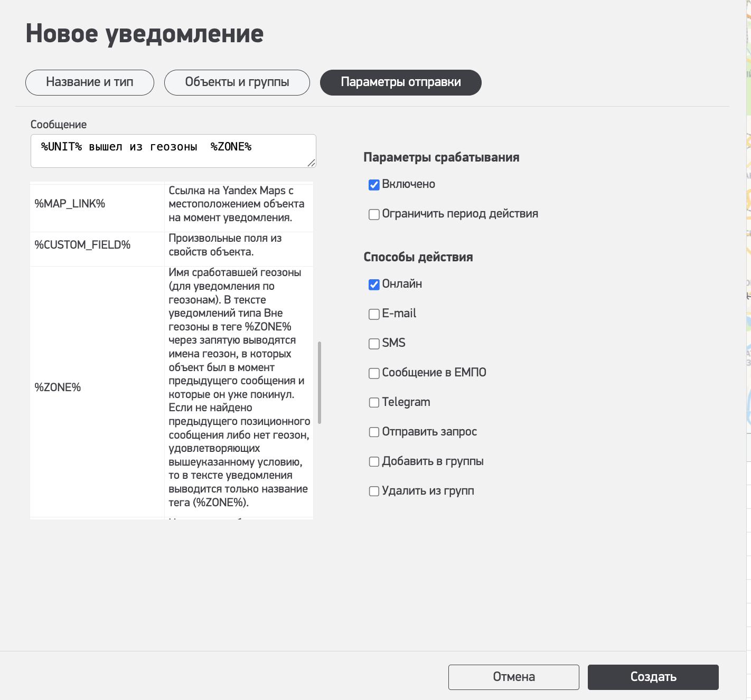Select the %MAP_LINK% tag row
751x700 pixels.
pyautogui.click(x=70, y=204)
